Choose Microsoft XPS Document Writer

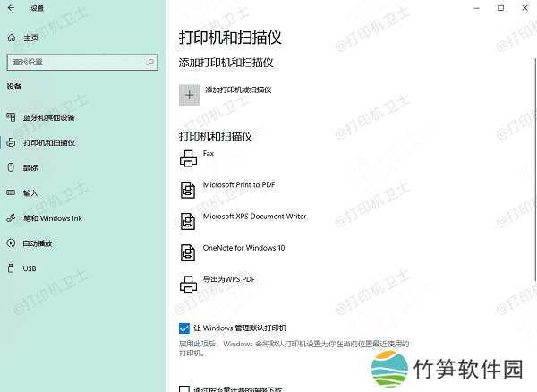click(x=254, y=217)
